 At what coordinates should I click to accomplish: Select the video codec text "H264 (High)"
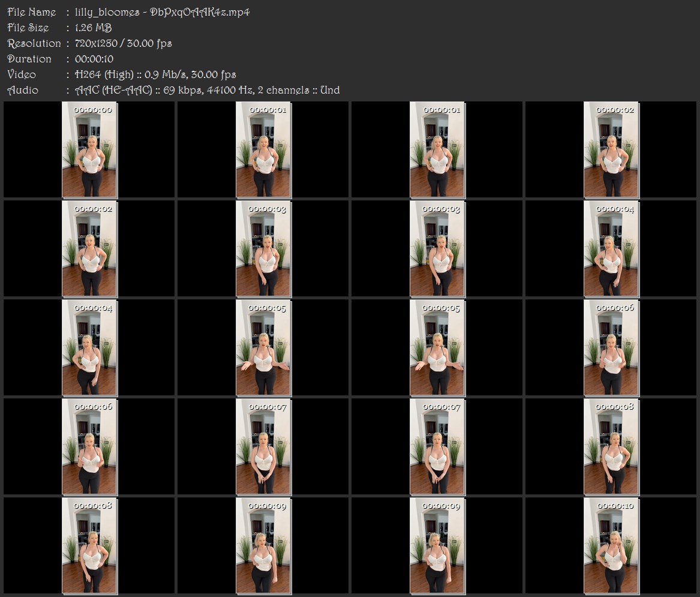(104, 74)
